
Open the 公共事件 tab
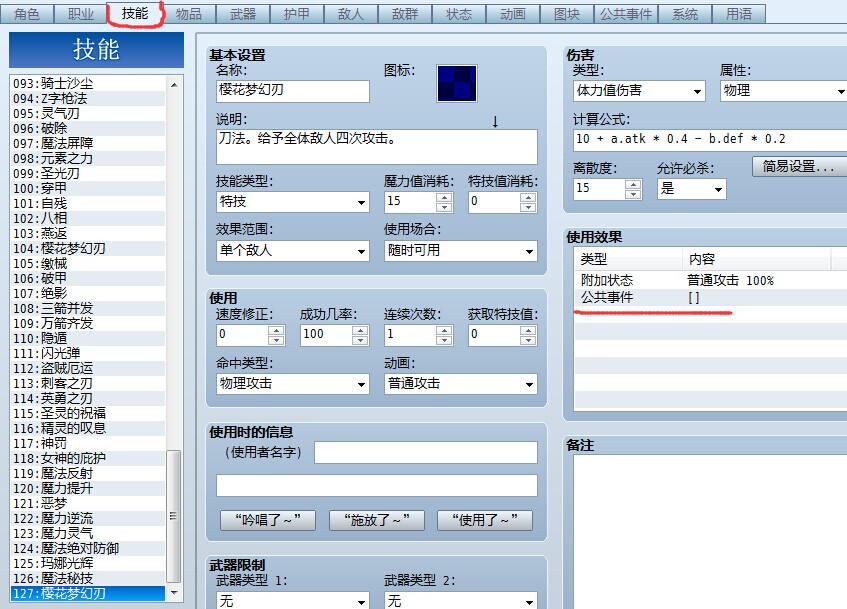tap(626, 14)
